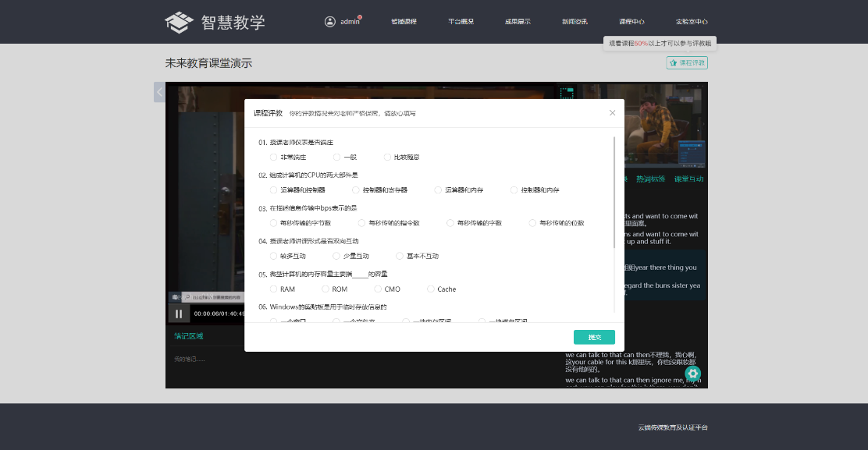Select 一般 radio option for question 01
Viewport: 868px width, 450px height.
click(x=337, y=158)
